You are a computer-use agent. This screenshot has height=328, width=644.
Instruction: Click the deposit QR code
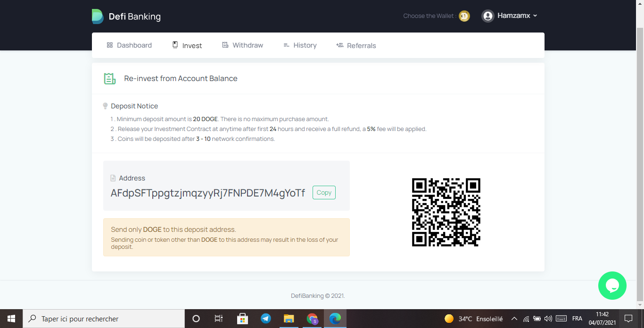(446, 212)
